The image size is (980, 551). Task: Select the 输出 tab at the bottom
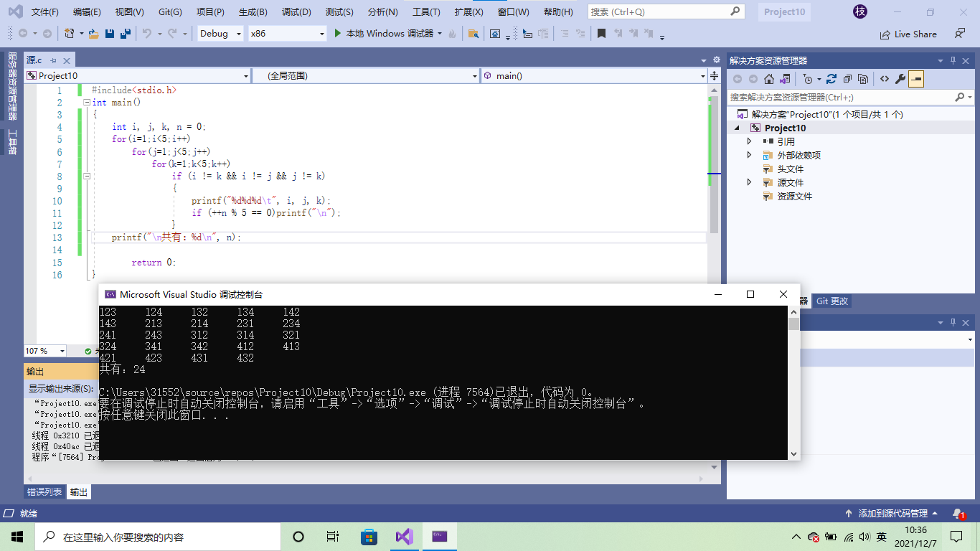click(x=79, y=492)
